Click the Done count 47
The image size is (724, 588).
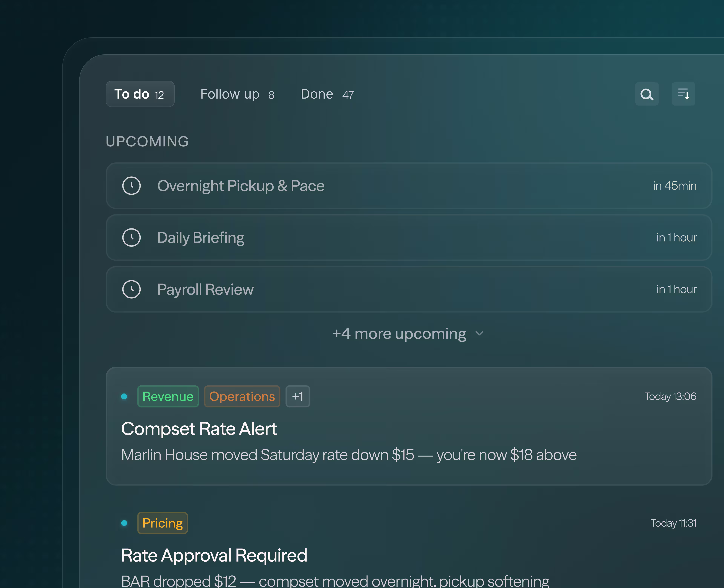348,95
